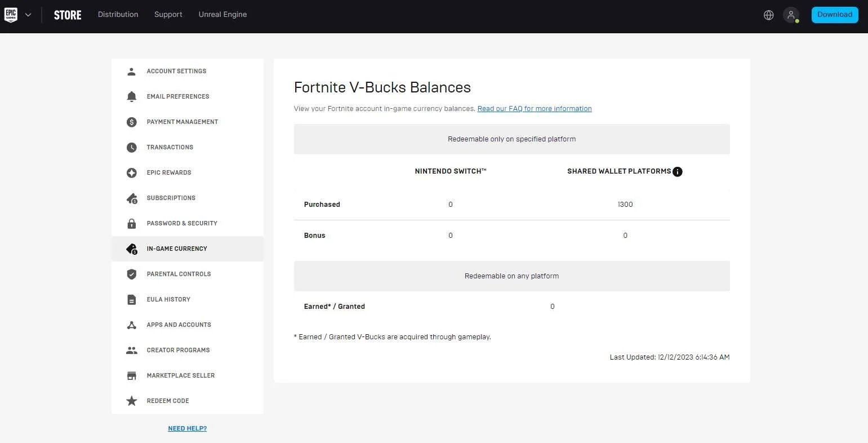Expand the Epic Games logo dropdown chevron
The width and height of the screenshot is (868, 443).
click(x=28, y=15)
